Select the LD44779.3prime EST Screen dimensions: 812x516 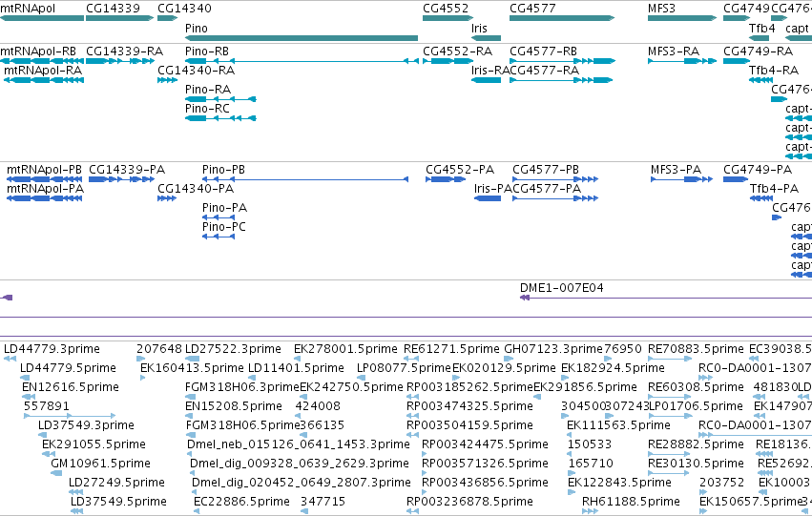10,358
